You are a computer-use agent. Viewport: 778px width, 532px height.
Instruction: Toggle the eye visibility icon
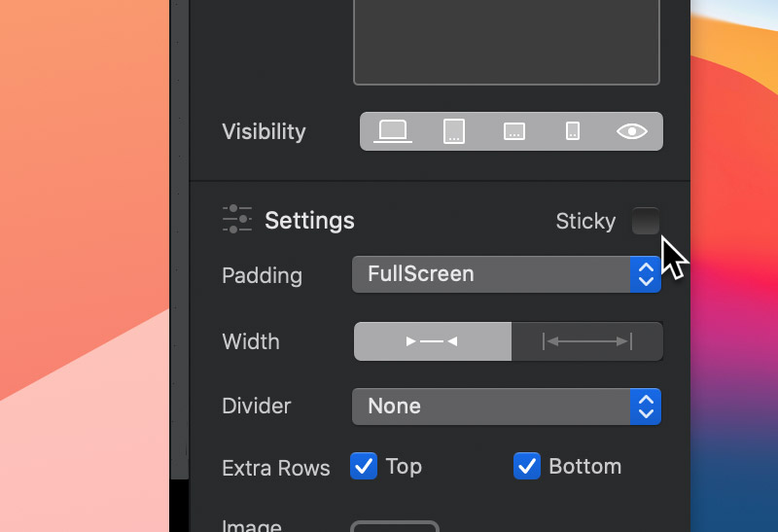[x=631, y=131]
